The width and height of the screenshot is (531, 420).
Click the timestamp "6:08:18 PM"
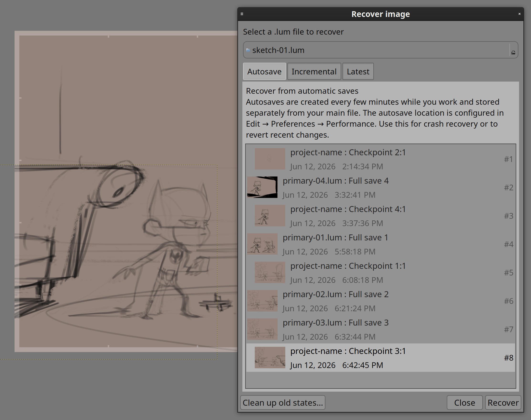[363, 280]
